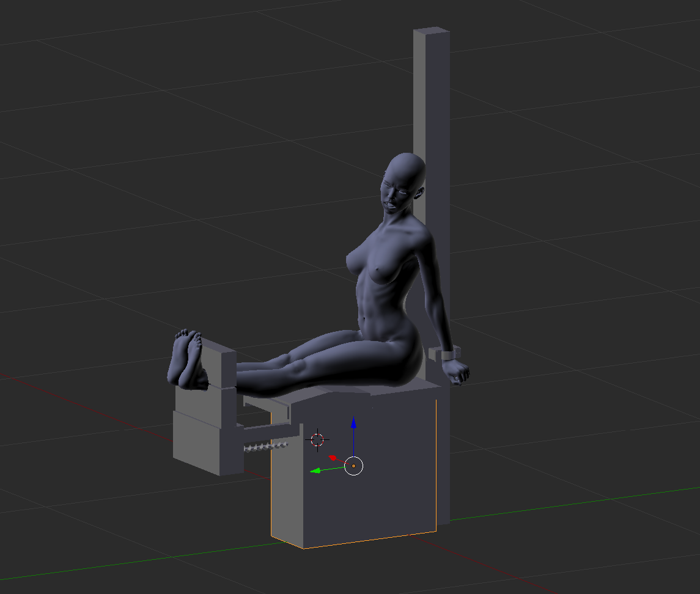Click the figure's clenched hand
This screenshot has width=700, height=594.
pyautogui.click(x=457, y=372)
